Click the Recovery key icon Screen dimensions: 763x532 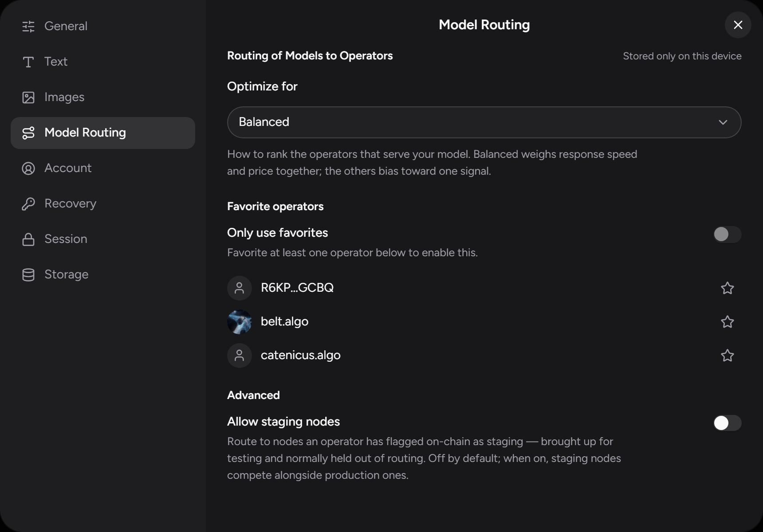(x=28, y=204)
